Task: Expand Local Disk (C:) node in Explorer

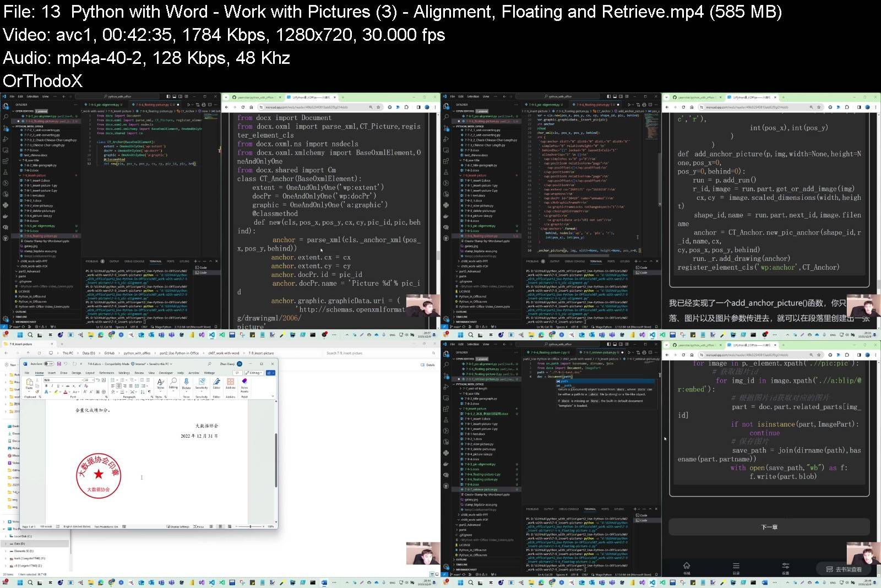Action: coord(6,536)
